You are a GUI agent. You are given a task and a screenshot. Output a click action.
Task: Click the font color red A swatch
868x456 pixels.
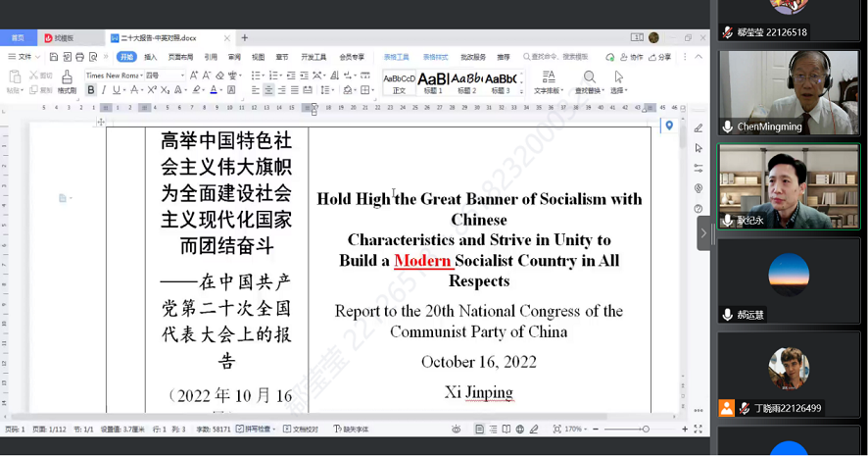pos(214,90)
